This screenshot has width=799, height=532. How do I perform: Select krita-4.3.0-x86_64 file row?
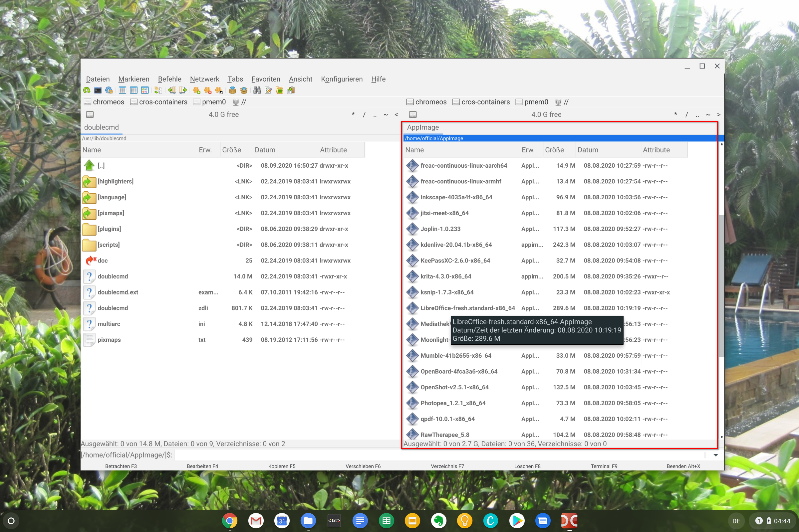545,276
